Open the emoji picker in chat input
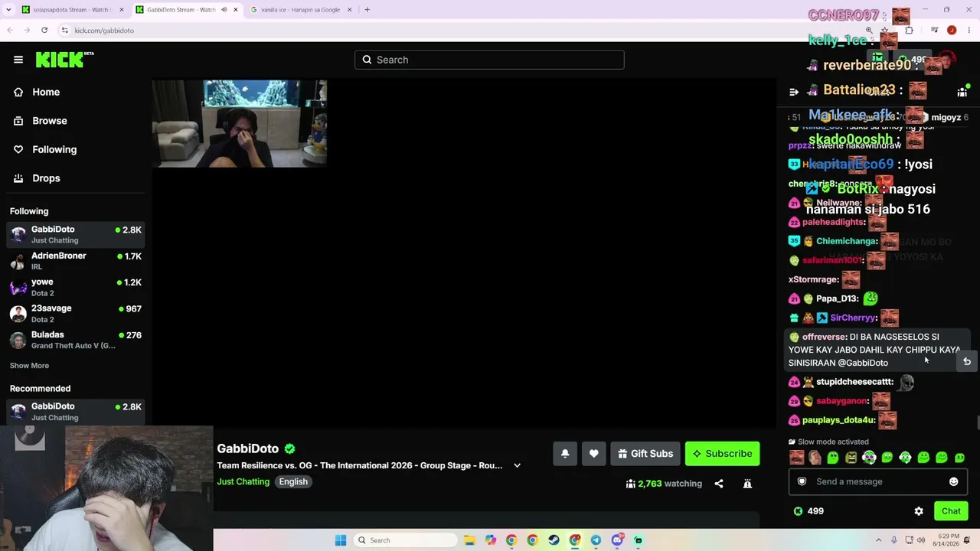 tap(953, 481)
